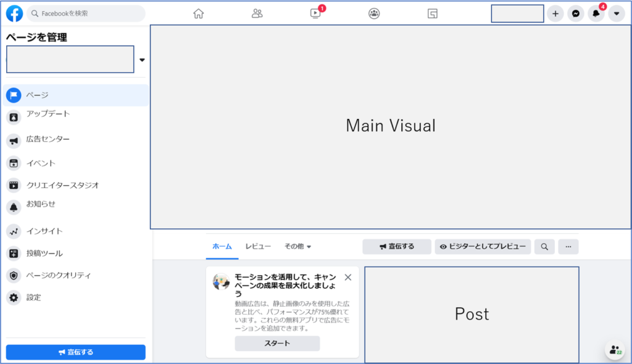Open Messenger

click(576, 14)
